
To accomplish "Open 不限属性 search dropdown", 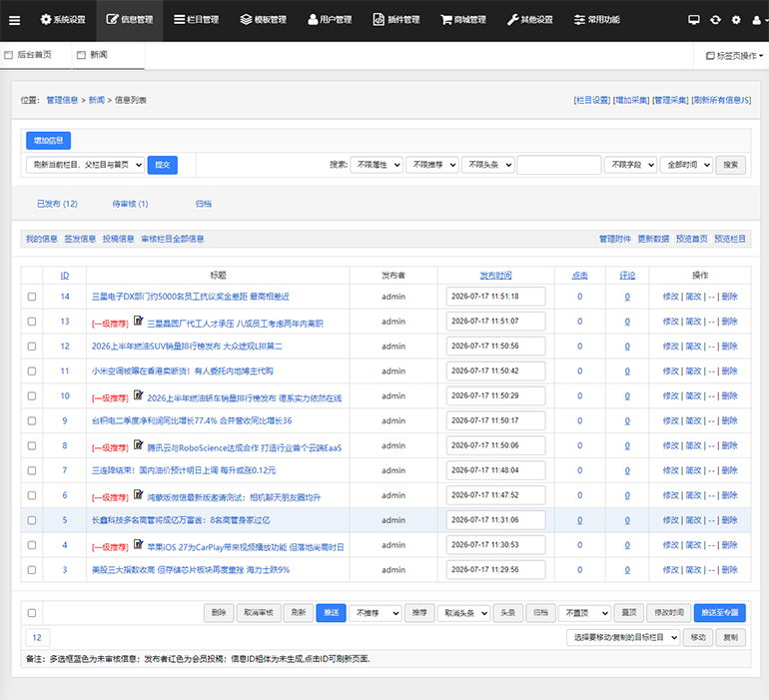I will click(377, 165).
